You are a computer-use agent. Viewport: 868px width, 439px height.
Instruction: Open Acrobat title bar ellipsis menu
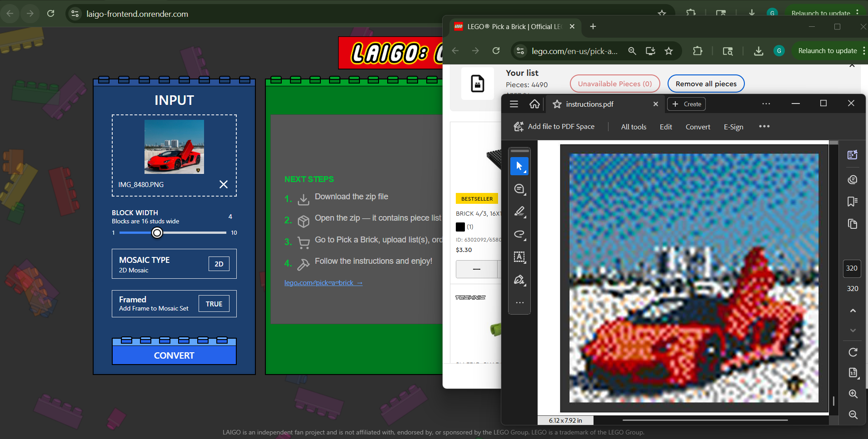(x=766, y=104)
